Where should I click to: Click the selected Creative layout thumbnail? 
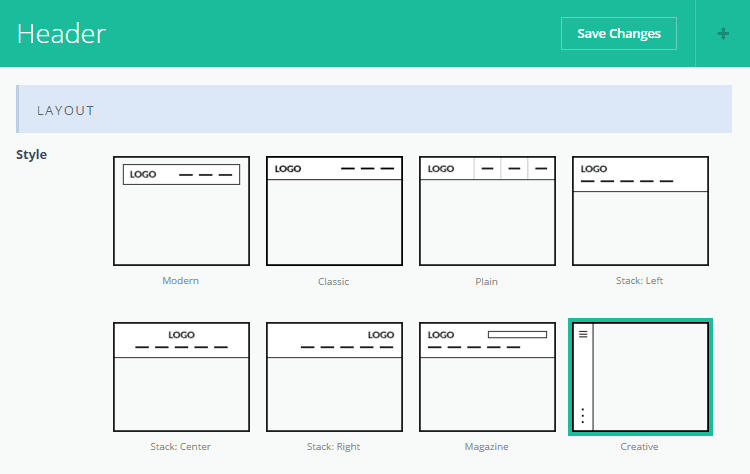[x=640, y=377]
